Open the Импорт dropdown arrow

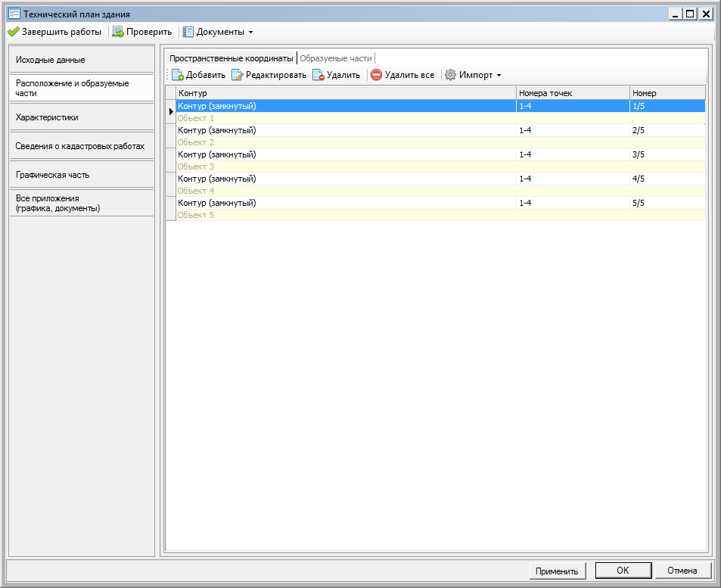[499, 76]
